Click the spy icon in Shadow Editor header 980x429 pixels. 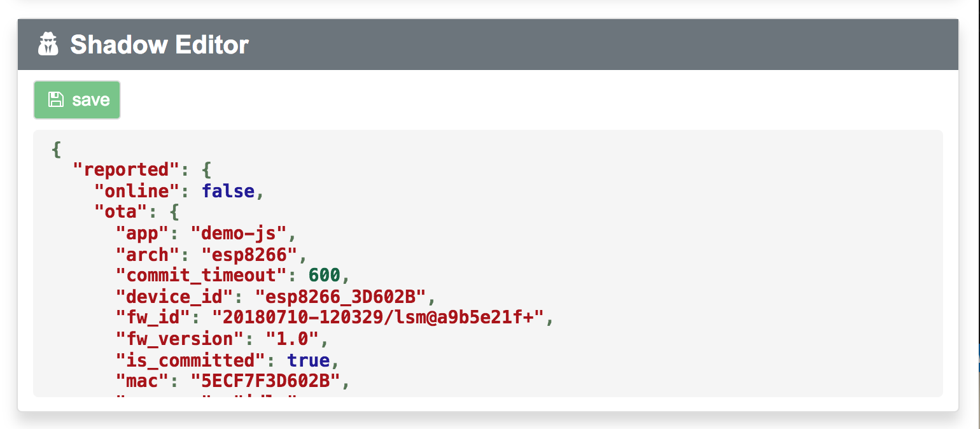[48, 45]
